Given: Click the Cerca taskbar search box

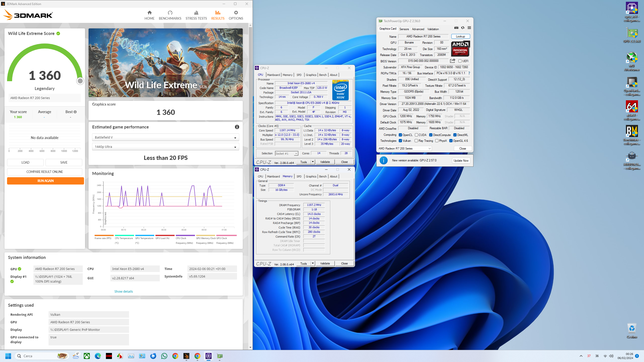Looking at the screenshot, I should pos(42,356).
